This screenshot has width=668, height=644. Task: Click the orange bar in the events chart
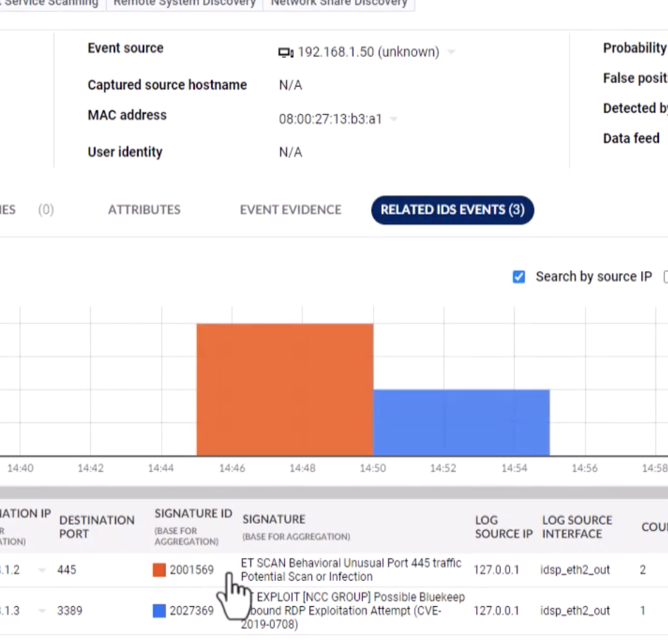285,389
